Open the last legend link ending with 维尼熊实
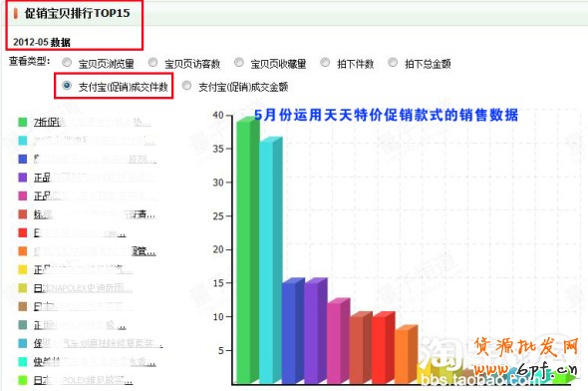The width and height of the screenshot is (588, 391). [x=83, y=380]
